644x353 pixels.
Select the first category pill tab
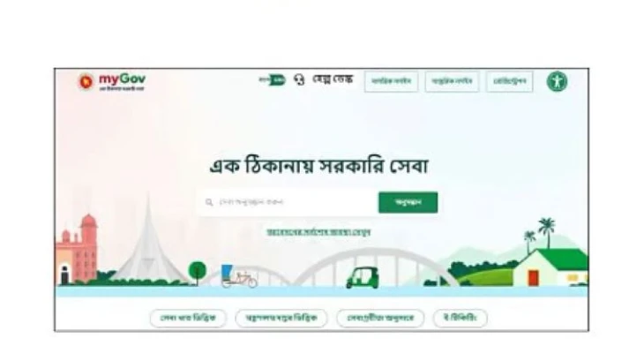(x=188, y=318)
